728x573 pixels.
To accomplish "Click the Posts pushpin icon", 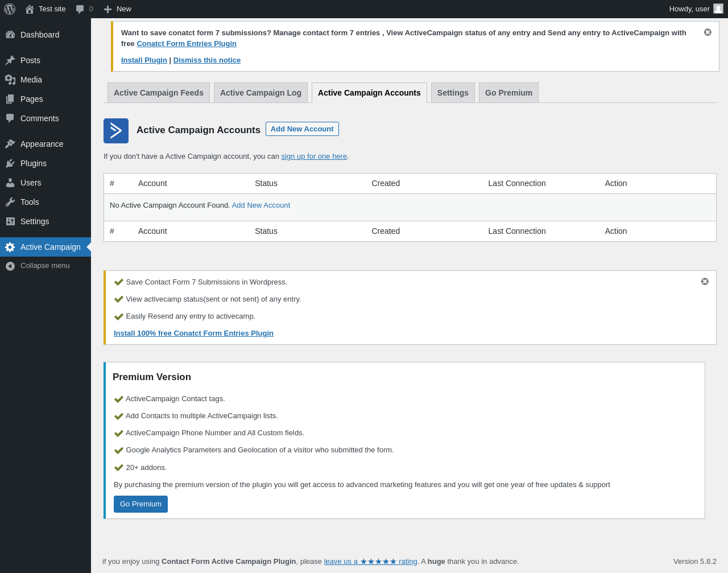I will pos(10,60).
